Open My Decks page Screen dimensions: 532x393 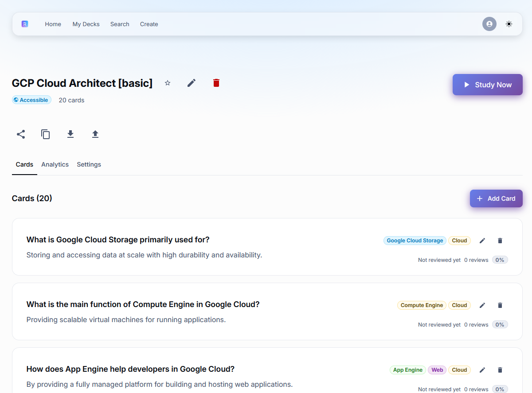click(86, 24)
